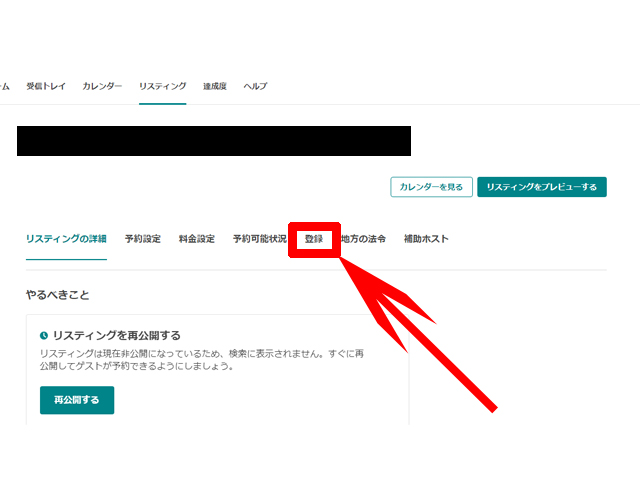Switch to the リスティングの詳細 tab
The height and width of the screenshot is (480, 640).
point(66,239)
